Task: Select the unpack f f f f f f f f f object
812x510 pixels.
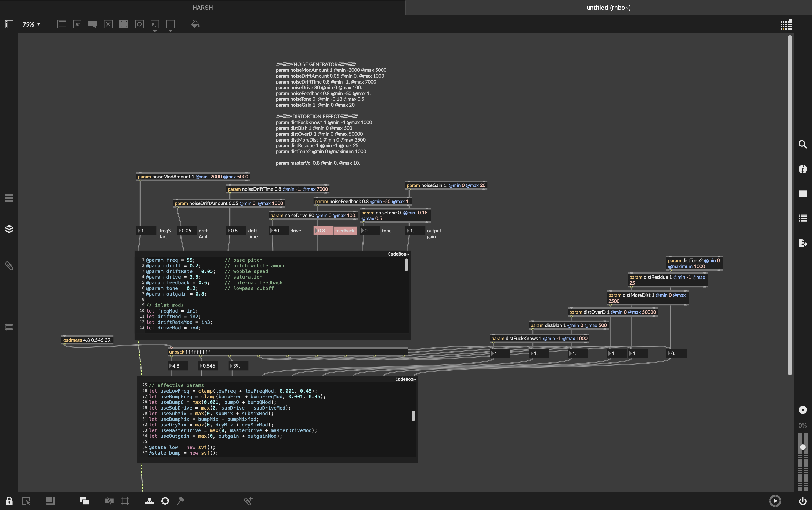Action: tap(288, 352)
